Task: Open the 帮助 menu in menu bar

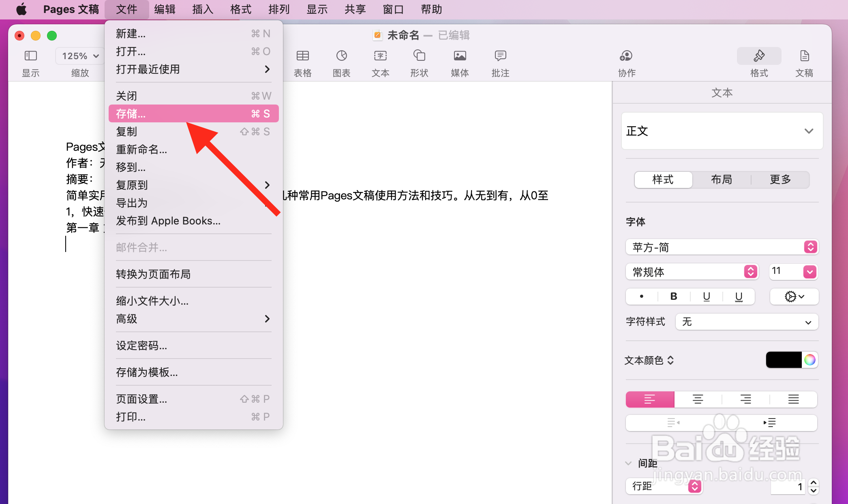Action: 431,9
